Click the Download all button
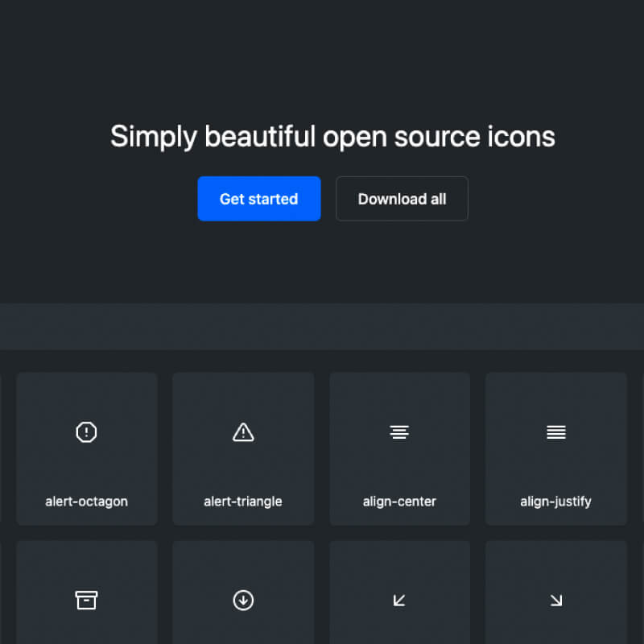 point(402,199)
